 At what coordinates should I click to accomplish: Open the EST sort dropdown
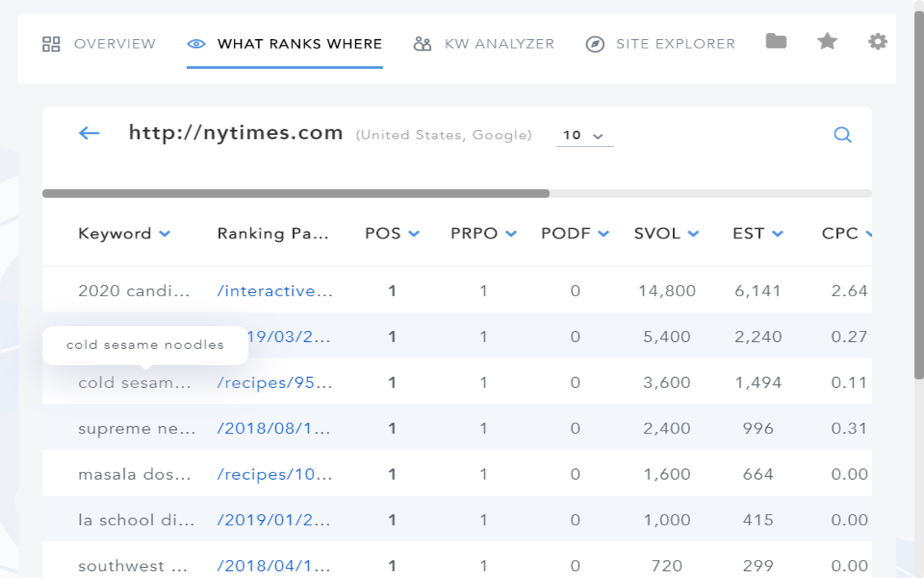pos(777,233)
